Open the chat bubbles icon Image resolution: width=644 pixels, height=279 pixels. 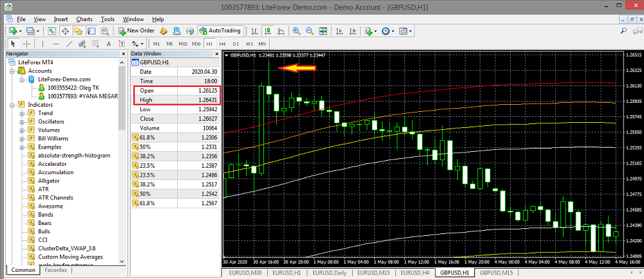point(638,31)
